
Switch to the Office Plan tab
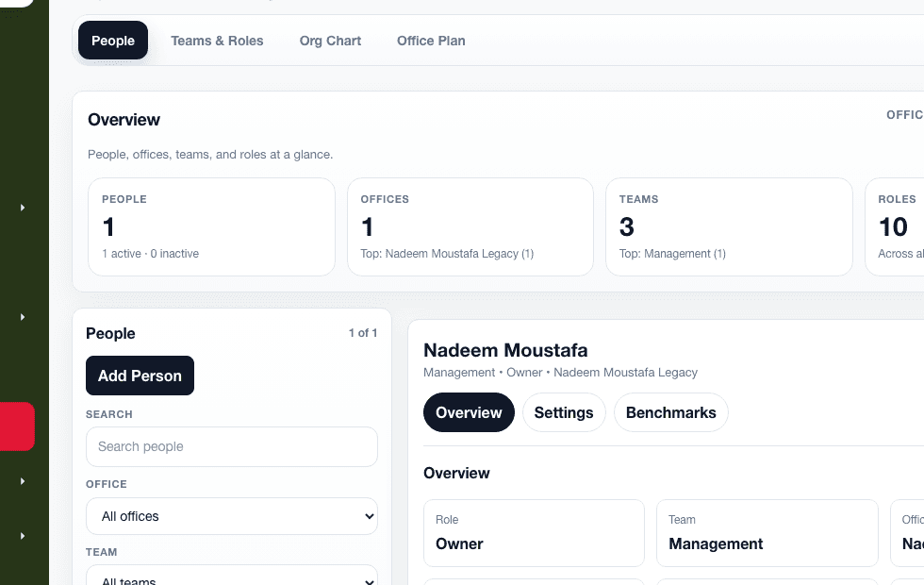(431, 41)
